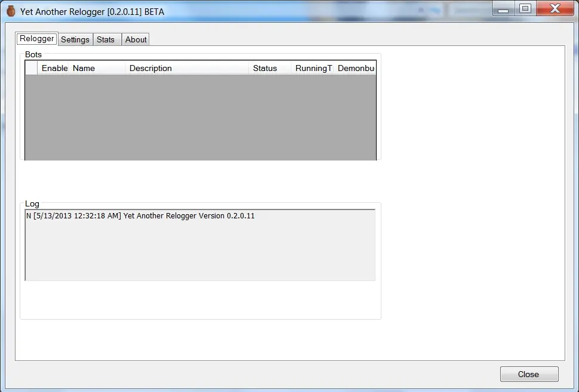Close the window with the red X

(555, 8)
